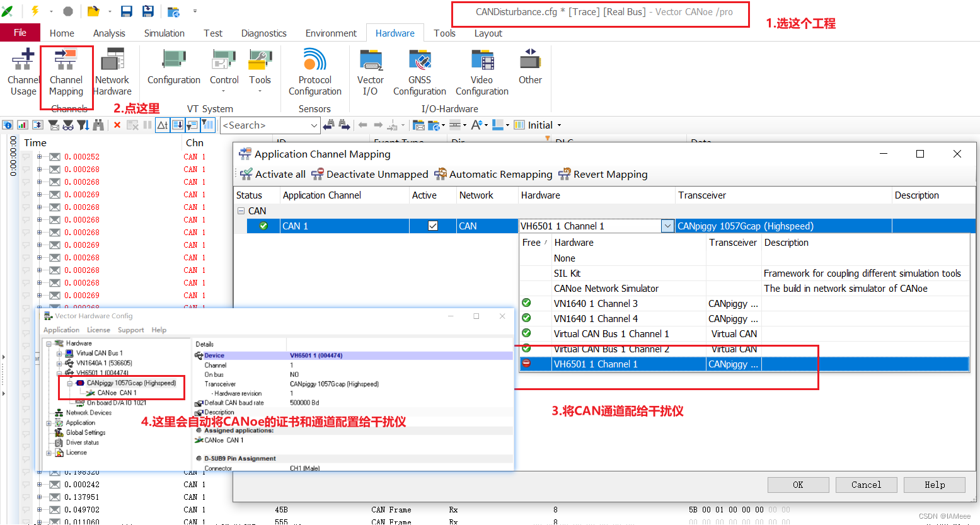980x525 pixels.
Task: Open the VH6501 1 Channel 1 hardware dropdown
Action: click(667, 226)
